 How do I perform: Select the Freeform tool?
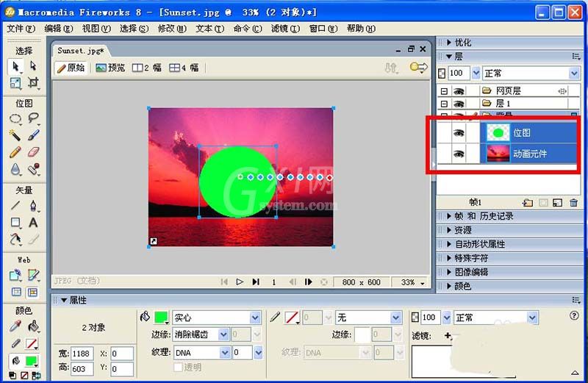15,239
